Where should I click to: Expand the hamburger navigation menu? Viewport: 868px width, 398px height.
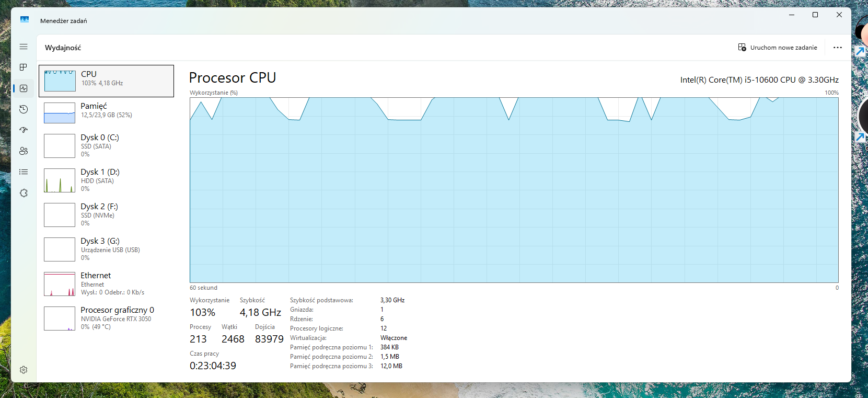click(x=24, y=47)
